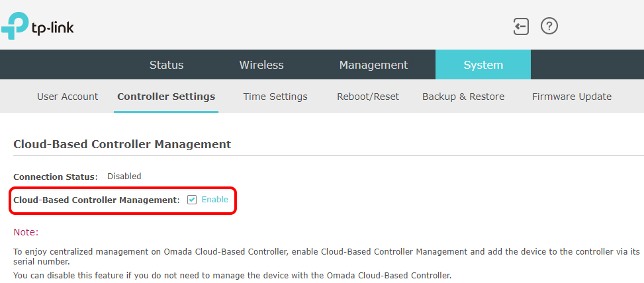Click the Disabled connection status value
Image resolution: width=644 pixels, height=283 pixels.
[x=124, y=177]
